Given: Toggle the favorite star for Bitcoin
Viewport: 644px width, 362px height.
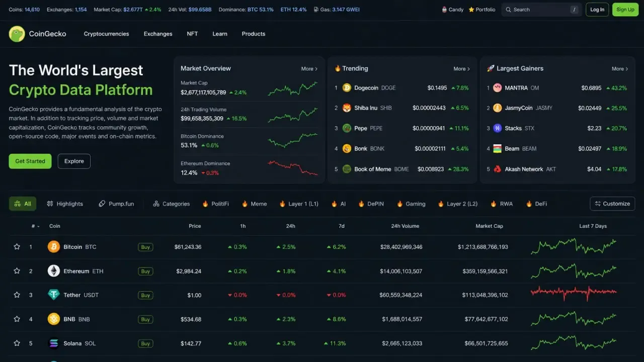Looking at the screenshot, I should click(x=17, y=247).
